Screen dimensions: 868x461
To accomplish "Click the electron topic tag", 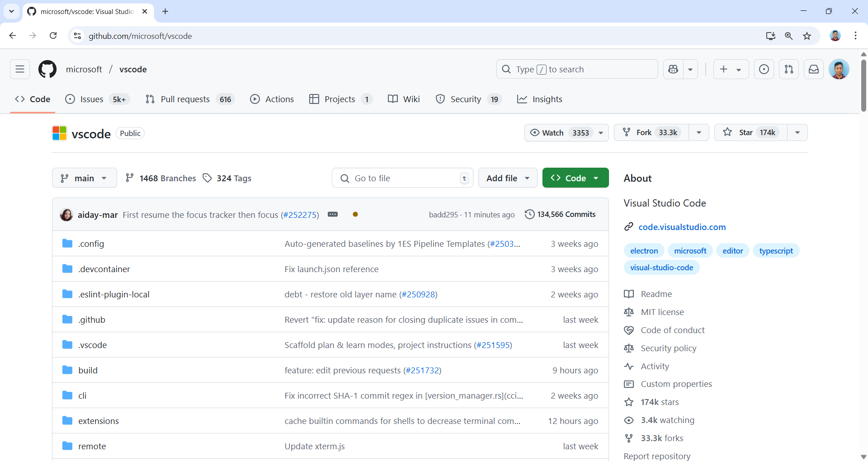I will point(644,251).
